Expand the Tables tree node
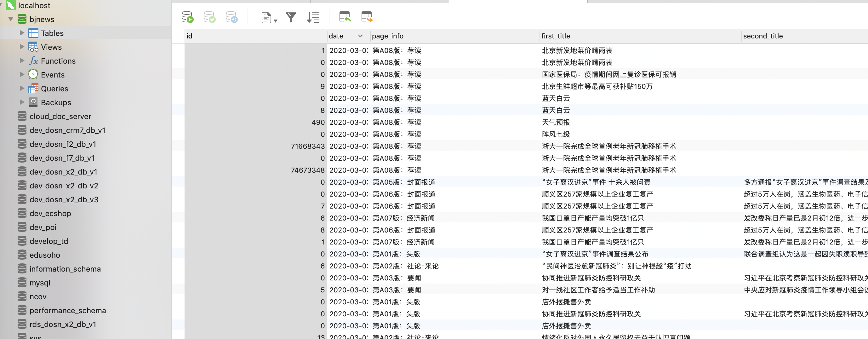 point(22,33)
